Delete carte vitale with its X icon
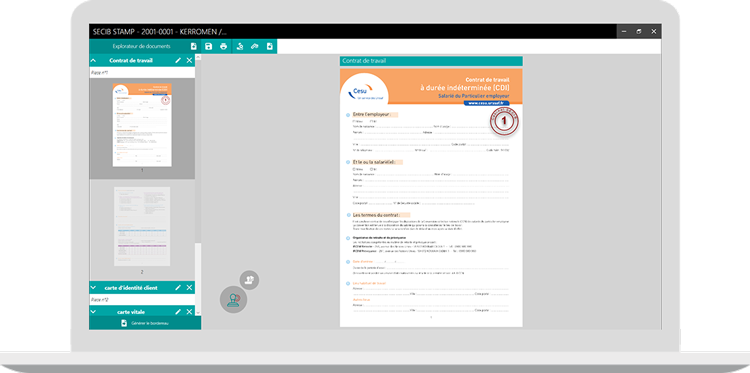This screenshot has width=750, height=373. [189, 312]
